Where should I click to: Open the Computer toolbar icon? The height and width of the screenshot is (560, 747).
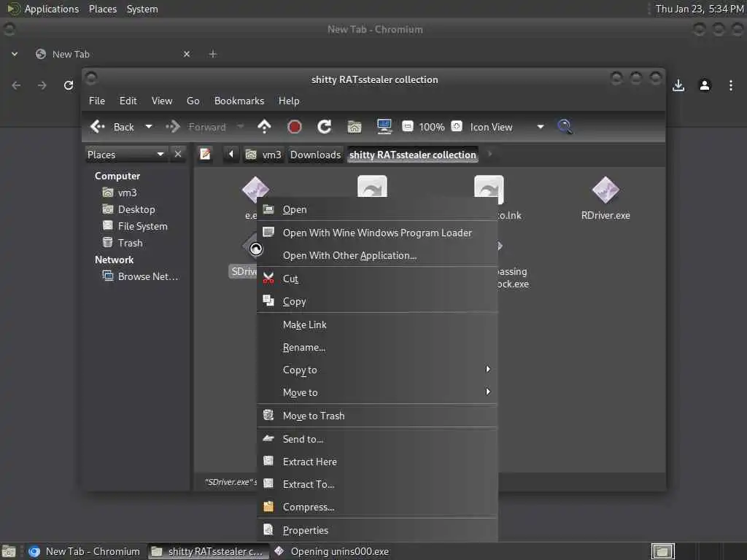[x=384, y=127]
